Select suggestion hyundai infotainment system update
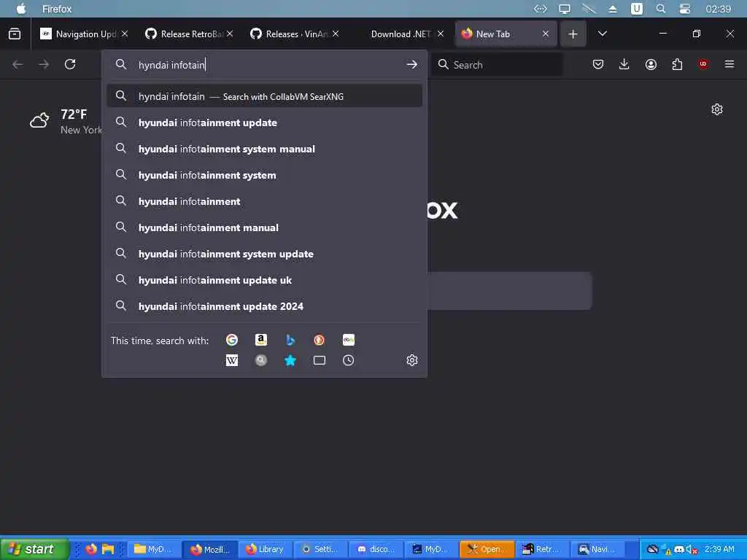 tap(264, 253)
